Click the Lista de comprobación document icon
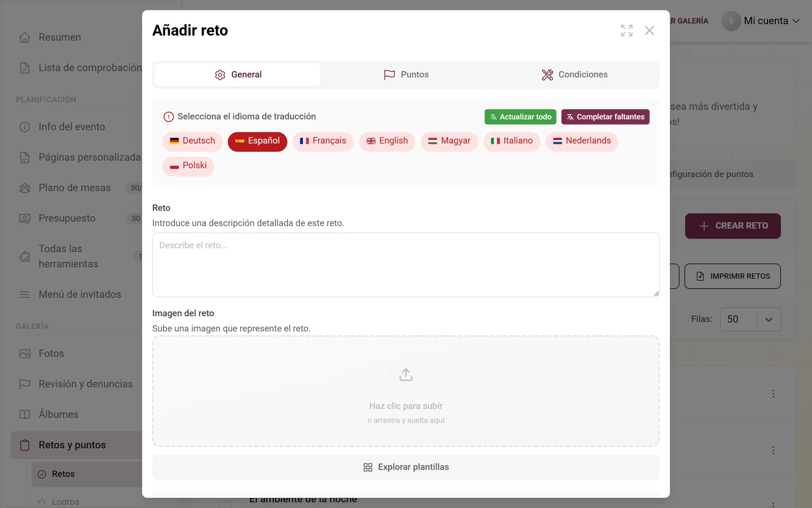The width and height of the screenshot is (812, 508). pyautogui.click(x=25, y=68)
